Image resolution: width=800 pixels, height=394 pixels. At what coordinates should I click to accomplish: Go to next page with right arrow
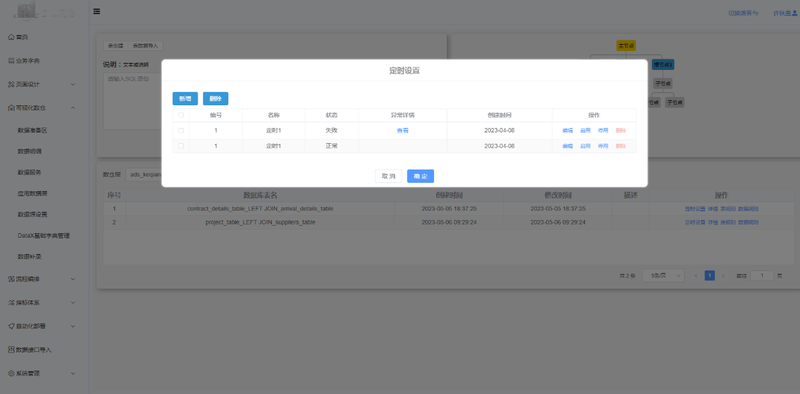click(x=723, y=276)
